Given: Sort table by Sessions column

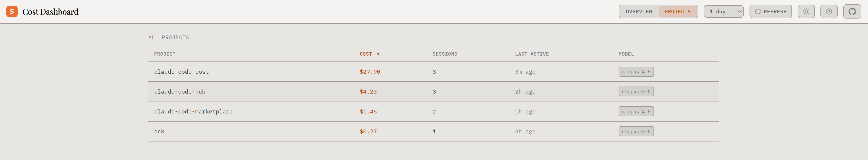Looking at the screenshot, I should point(444,54).
